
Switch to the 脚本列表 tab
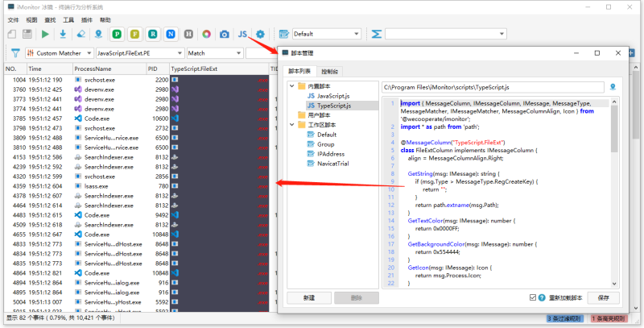[299, 71]
